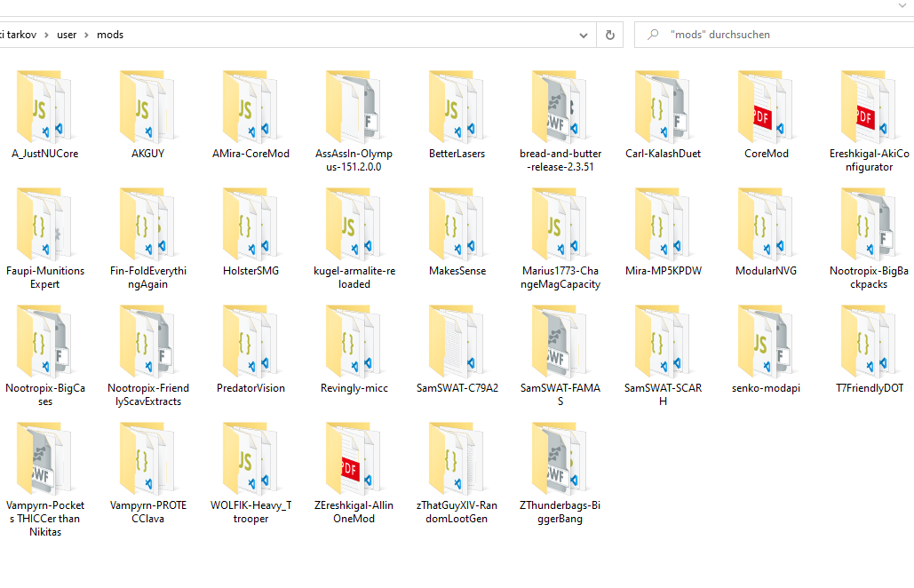Image resolution: width=914 pixels, height=588 pixels.
Task: Go to the user breadcrumb folder
Action: pos(67,35)
